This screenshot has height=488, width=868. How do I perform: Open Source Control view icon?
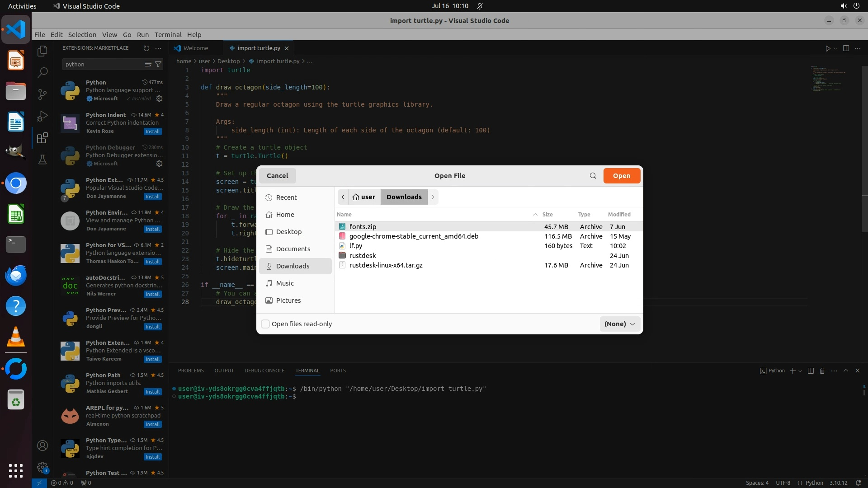pos(42,94)
